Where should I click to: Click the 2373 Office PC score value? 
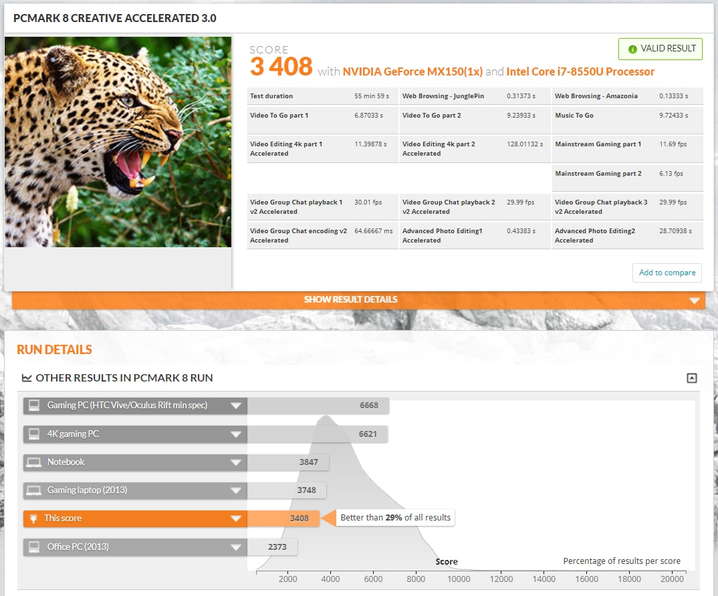[x=277, y=547]
